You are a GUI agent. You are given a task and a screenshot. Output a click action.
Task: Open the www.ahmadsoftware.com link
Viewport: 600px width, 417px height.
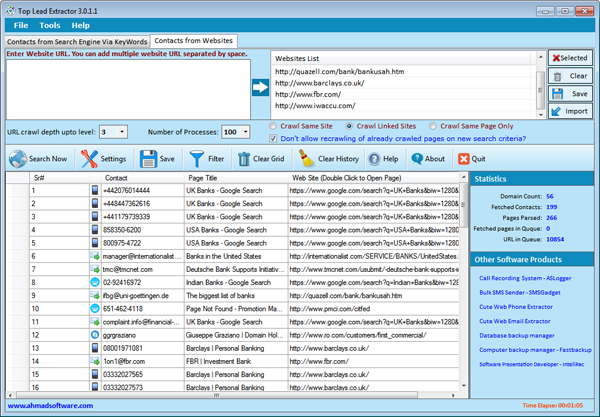pos(50,405)
